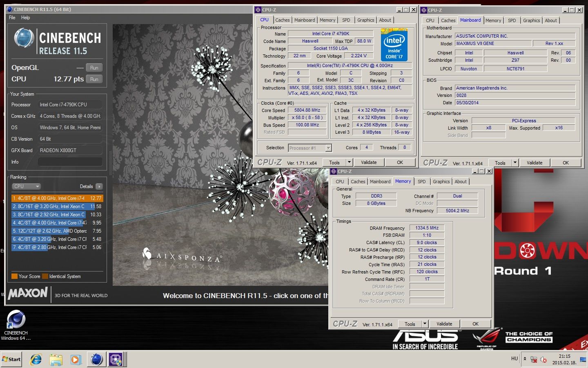Click the volume tray icon
Image resolution: width=588 pixels, height=368 pixels.
pos(543,359)
